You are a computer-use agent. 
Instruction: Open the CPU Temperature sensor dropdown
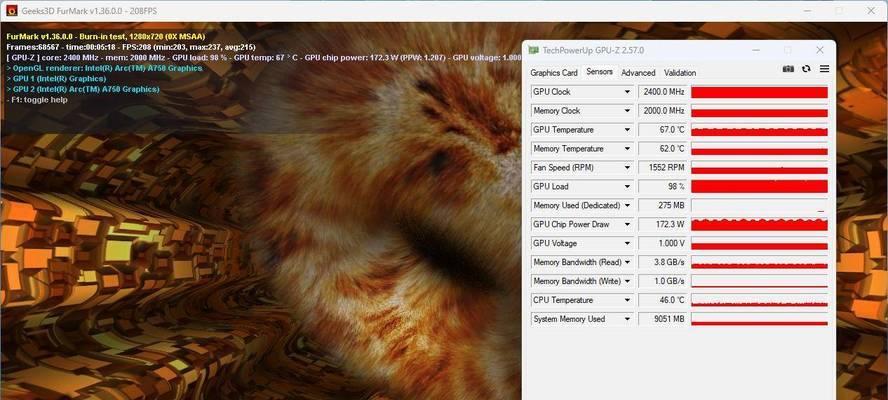[x=627, y=300]
